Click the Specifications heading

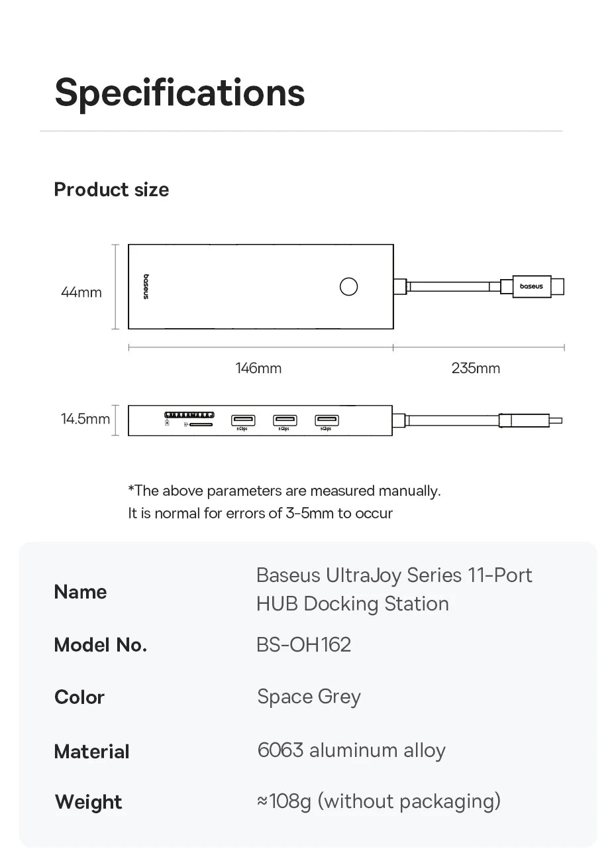point(180,92)
